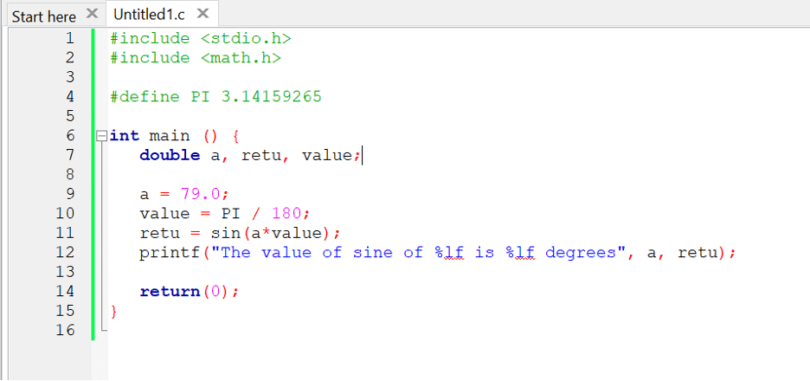The height and width of the screenshot is (381, 810).
Task: Click line number 12 in the margin
Action: point(65,252)
